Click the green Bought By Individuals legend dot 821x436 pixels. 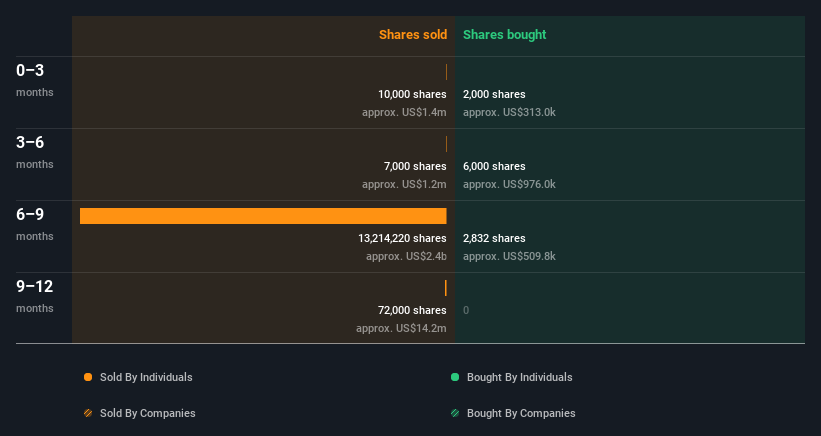point(455,377)
